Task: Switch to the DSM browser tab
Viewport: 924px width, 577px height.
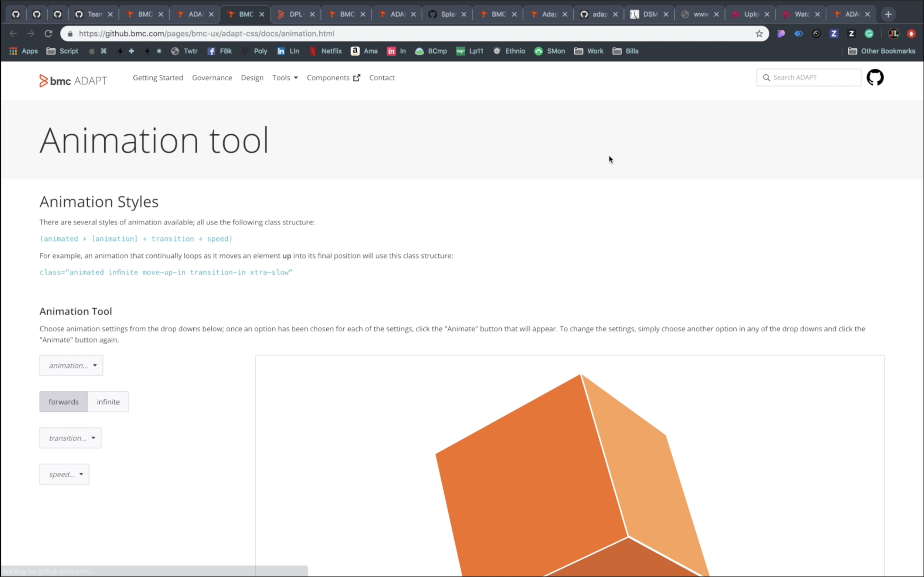Action: (648, 14)
